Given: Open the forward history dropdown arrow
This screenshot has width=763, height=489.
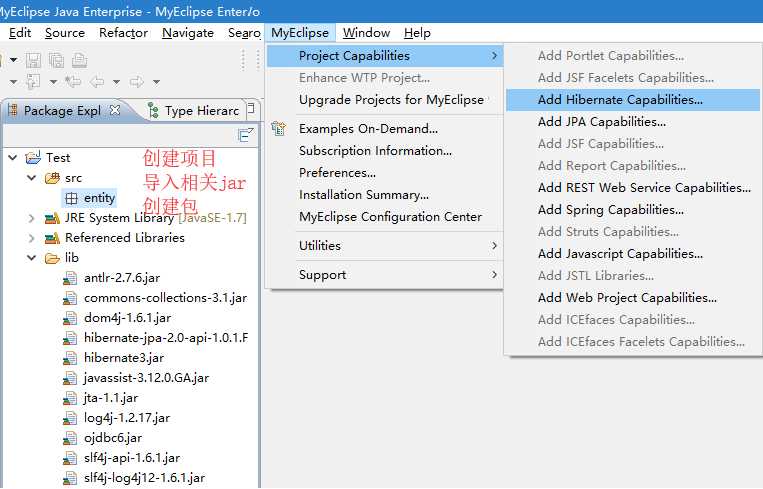Looking at the screenshot, I should tap(156, 82).
